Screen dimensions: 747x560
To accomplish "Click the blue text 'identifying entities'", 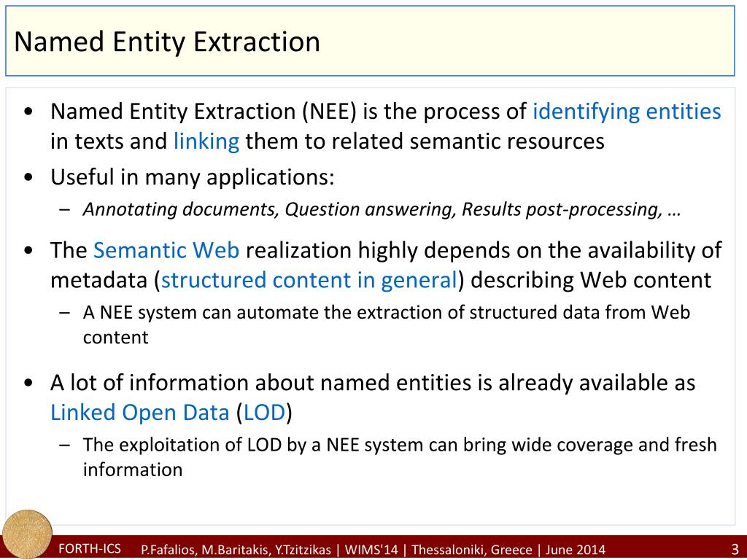I will [x=627, y=112].
